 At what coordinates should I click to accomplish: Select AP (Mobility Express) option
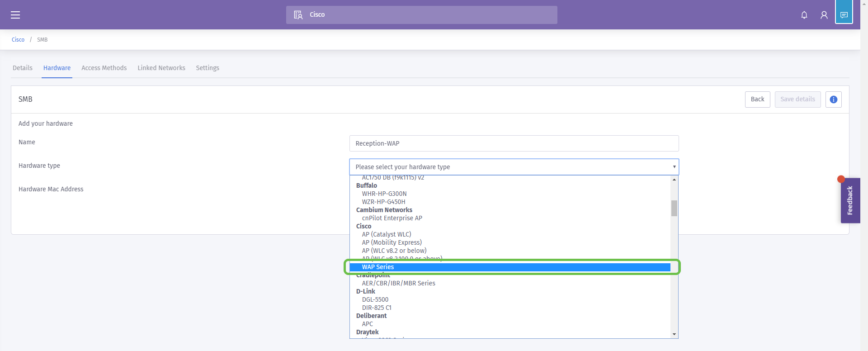click(392, 242)
